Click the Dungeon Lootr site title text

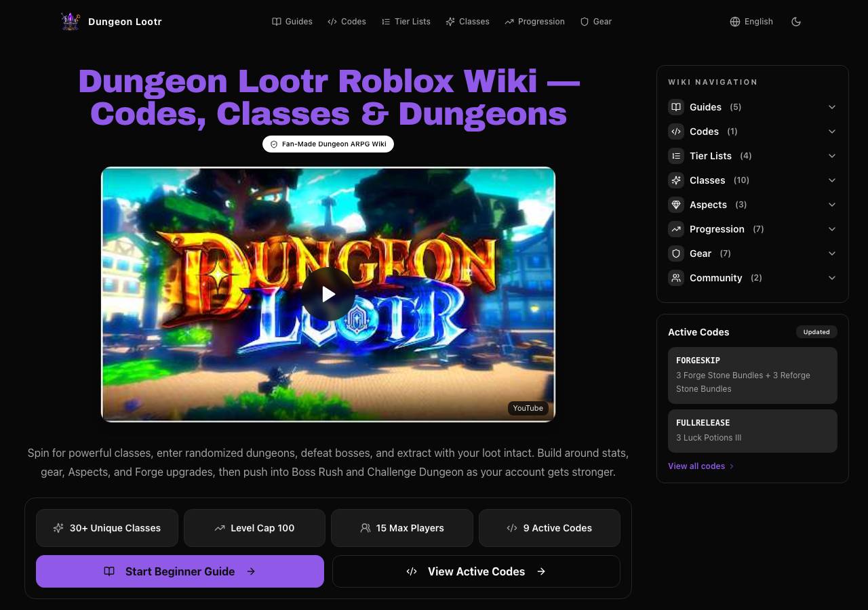point(125,22)
